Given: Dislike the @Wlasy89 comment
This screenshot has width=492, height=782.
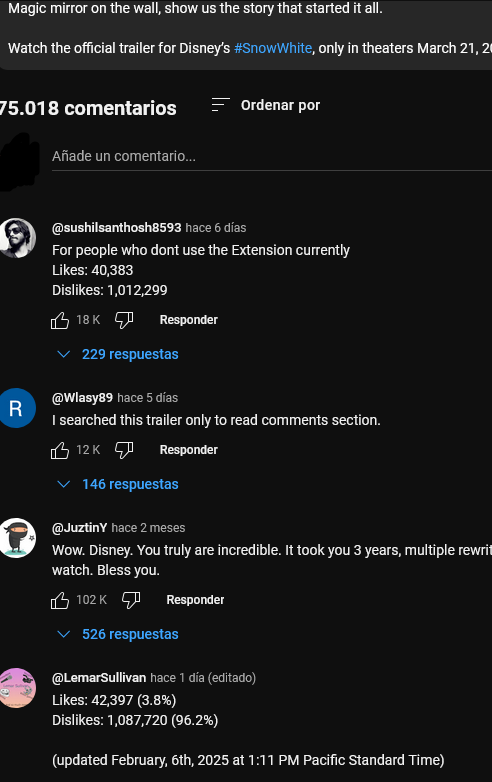Looking at the screenshot, I should pos(124,450).
